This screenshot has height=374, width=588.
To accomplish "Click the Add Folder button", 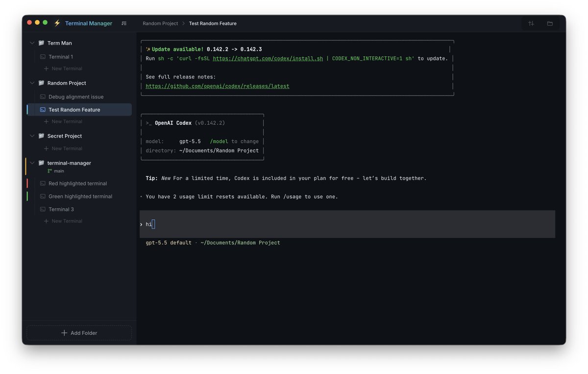I will click(x=79, y=333).
